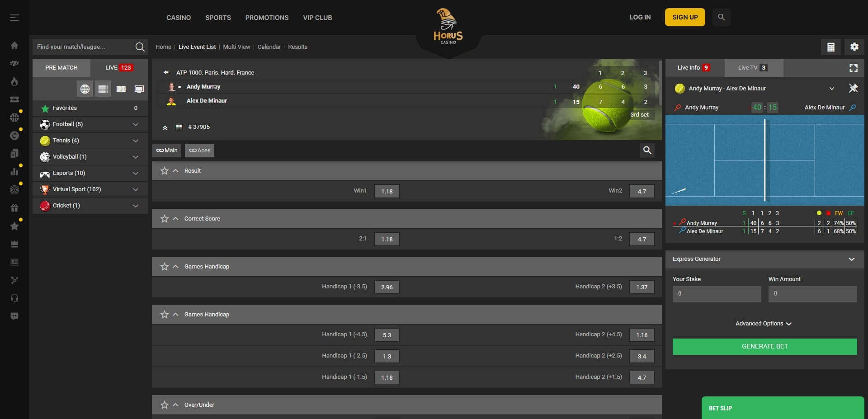The width and height of the screenshot is (868, 419).
Task: Enter fullscreen on the Live Info panel
Action: (854, 68)
